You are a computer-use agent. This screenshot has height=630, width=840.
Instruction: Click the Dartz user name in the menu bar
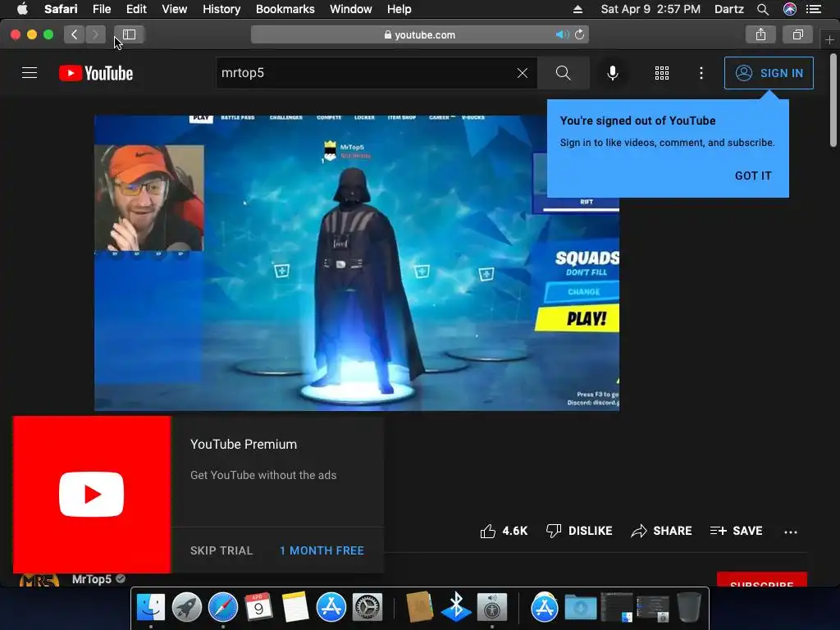pyautogui.click(x=728, y=9)
